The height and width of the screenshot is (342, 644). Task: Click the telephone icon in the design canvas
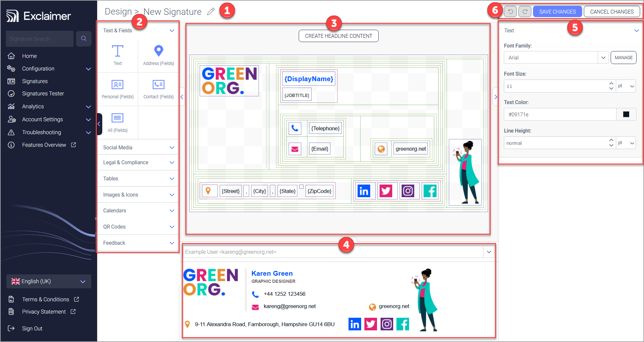(x=295, y=128)
